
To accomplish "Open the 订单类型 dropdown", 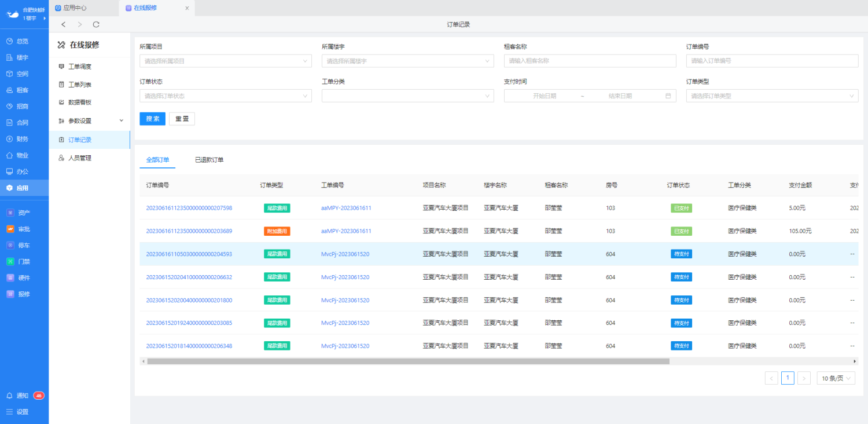I will coord(772,96).
